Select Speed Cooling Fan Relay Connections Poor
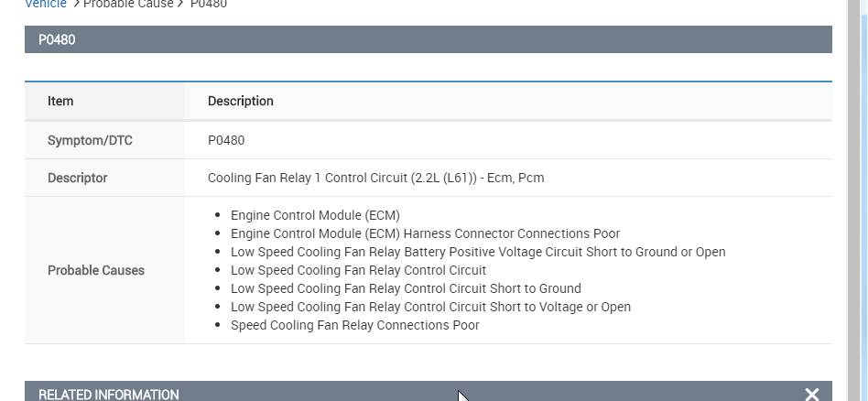Image resolution: width=868 pixels, height=401 pixels. point(354,325)
